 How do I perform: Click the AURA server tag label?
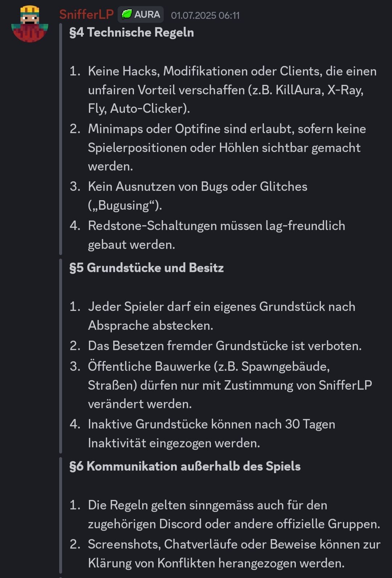[147, 15]
